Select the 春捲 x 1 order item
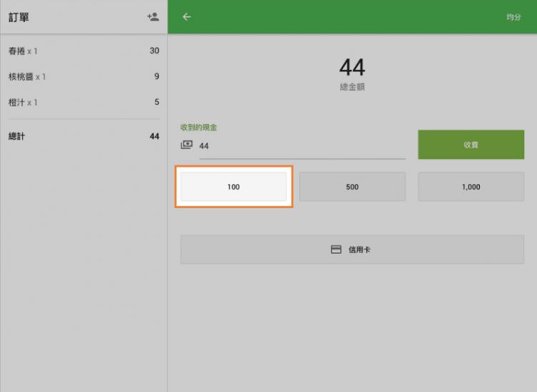537x392 pixels. (23, 51)
